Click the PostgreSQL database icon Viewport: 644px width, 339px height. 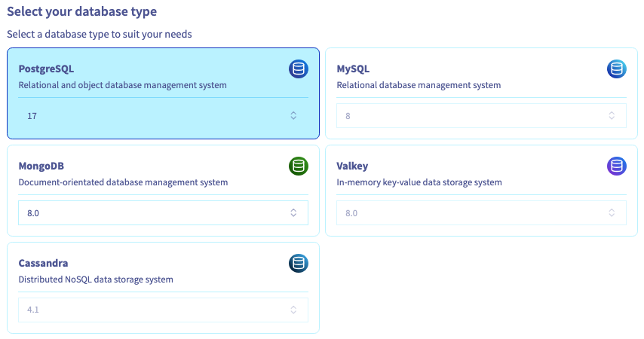point(299,69)
